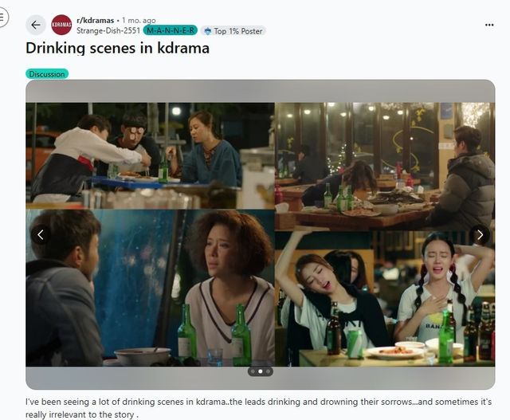The height and width of the screenshot is (420, 510).
Task: Jump to first carousel dot indicator
Action: pyautogui.click(x=253, y=371)
